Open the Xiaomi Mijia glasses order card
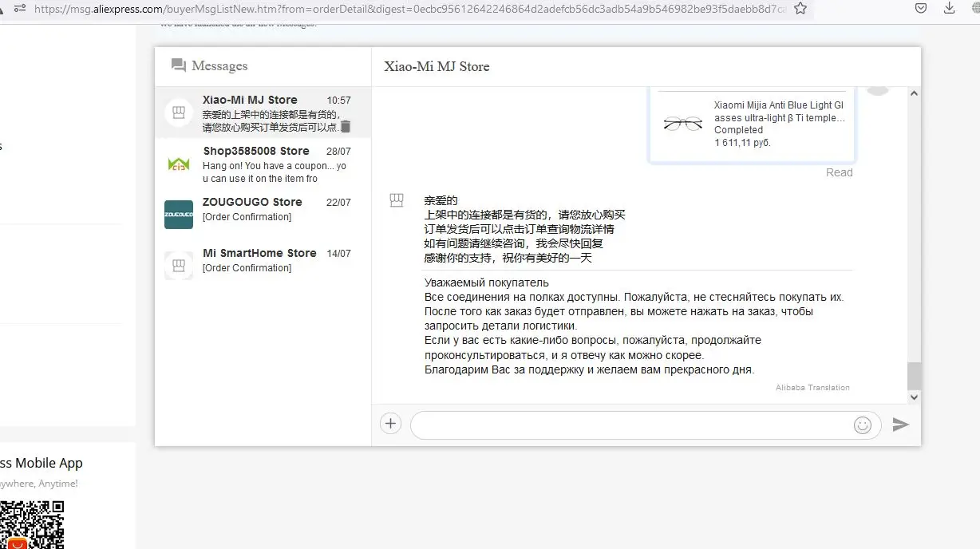The height and width of the screenshot is (549, 980). pos(752,124)
